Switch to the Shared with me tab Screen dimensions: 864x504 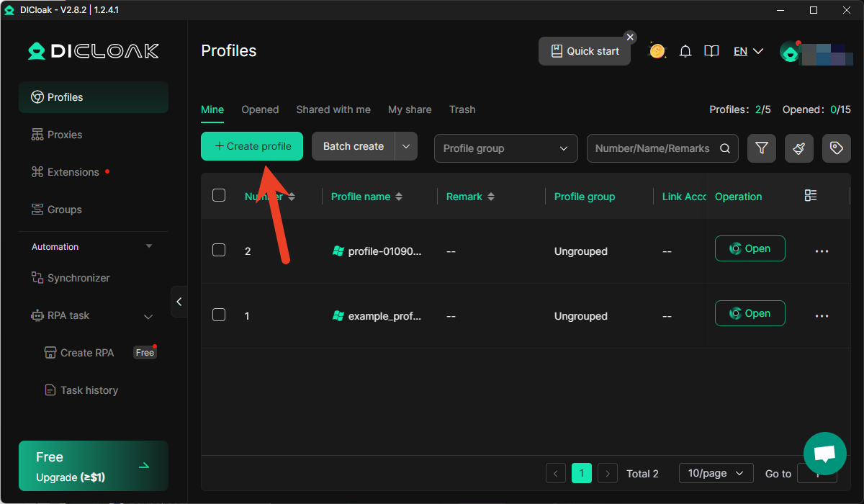coord(333,109)
